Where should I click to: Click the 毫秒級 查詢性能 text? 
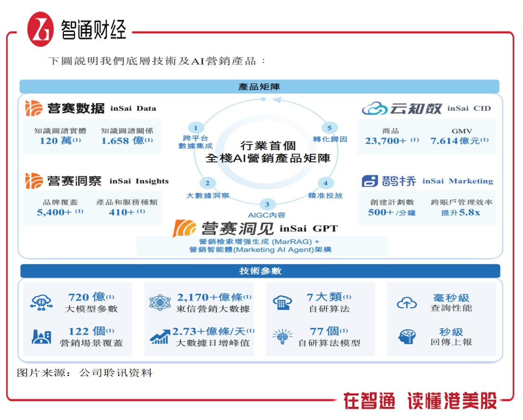click(x=451, y=302)
